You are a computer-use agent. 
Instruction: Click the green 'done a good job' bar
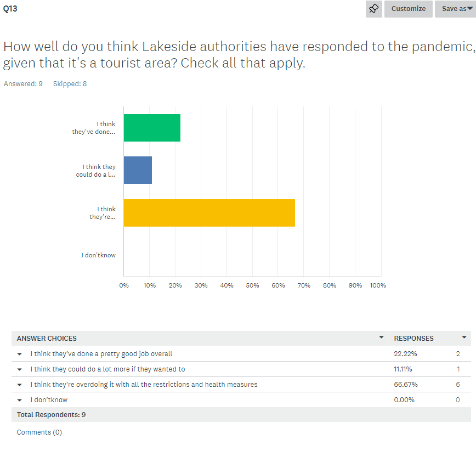coord(152,128)
